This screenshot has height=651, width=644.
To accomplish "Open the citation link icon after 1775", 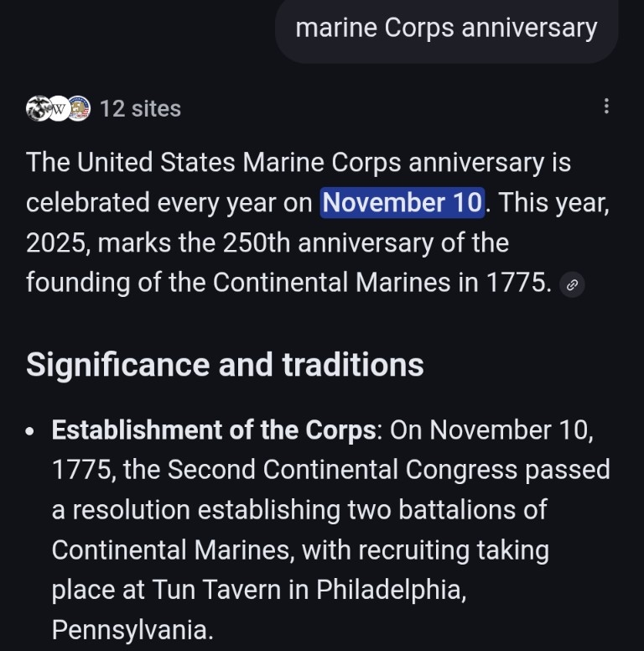I will point(572,284).
